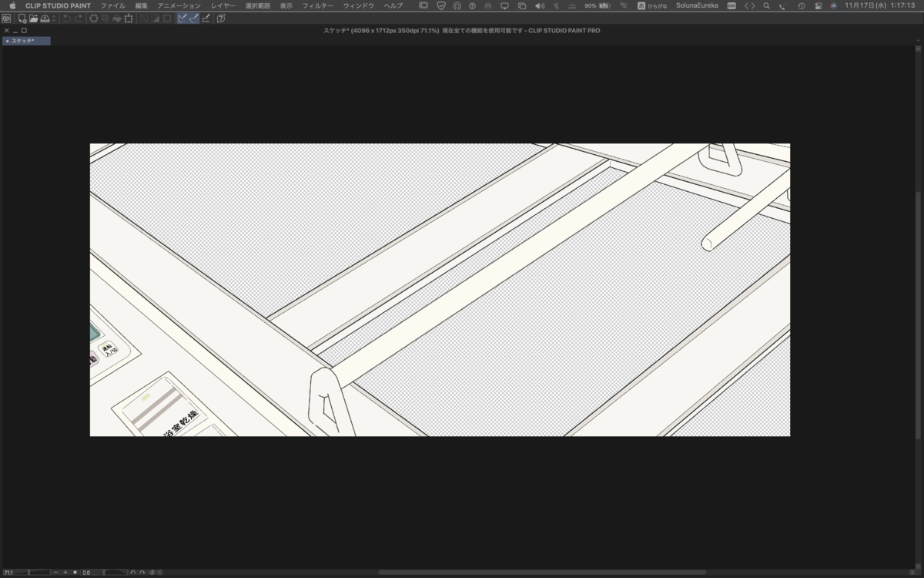Toggle Snap to Special Ruler
The width and height of the screenshot is (924, 578).
point(194,18)
